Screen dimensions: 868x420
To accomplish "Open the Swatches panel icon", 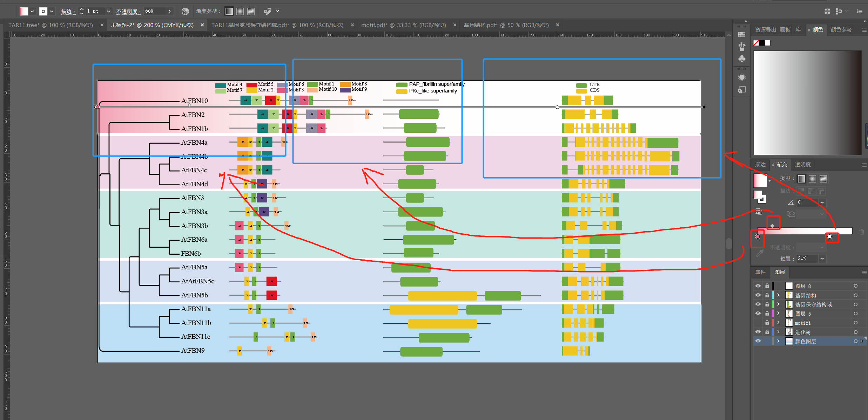I will click(x=742, y=35).
